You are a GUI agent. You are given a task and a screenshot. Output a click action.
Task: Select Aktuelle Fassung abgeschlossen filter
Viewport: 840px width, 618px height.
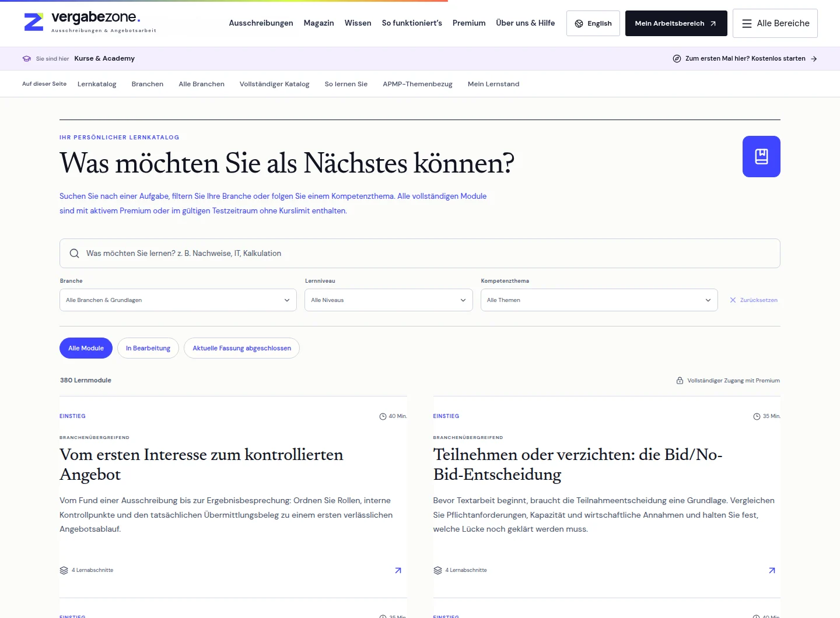(242, 348)
